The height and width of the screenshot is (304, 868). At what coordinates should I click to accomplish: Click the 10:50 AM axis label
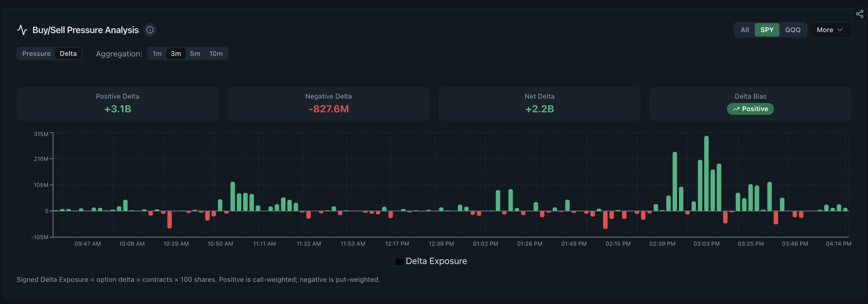coord(220,244)
